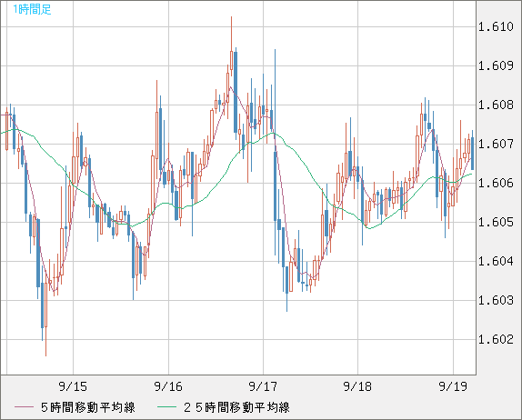Click the 1.604 price axis label

[x=496, y=261]
